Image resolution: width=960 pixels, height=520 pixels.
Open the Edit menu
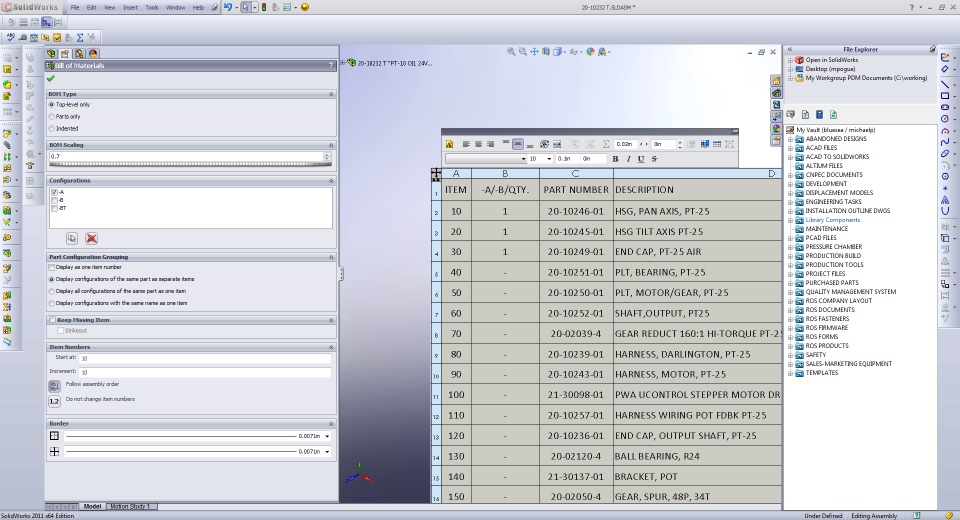tap(91, 7)
